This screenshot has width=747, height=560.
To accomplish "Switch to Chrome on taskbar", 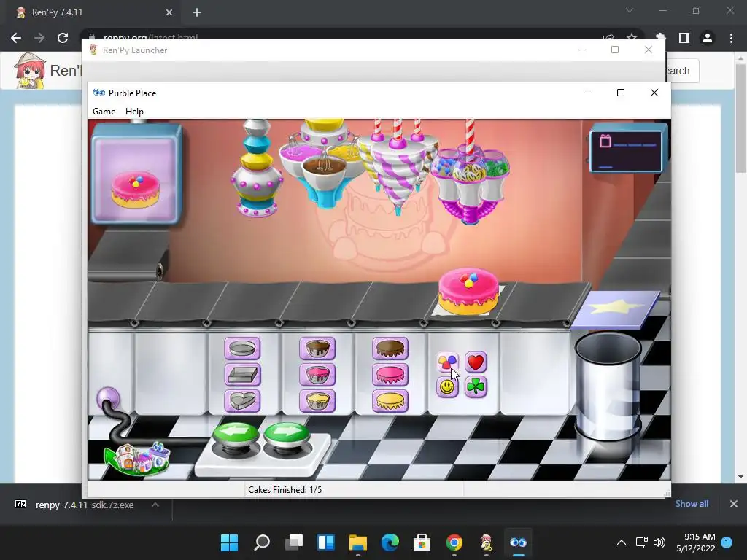I will pyautogui.click(x=454, y=542).
